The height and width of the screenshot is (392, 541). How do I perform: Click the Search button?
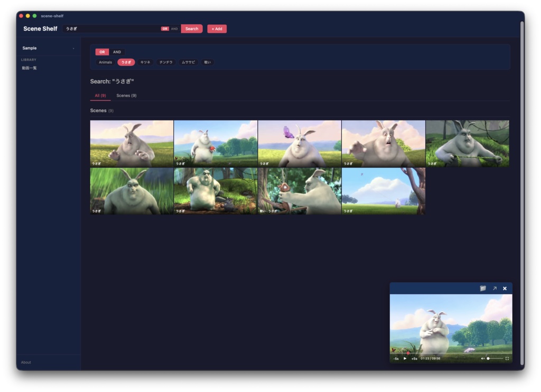tap(191, 29)
